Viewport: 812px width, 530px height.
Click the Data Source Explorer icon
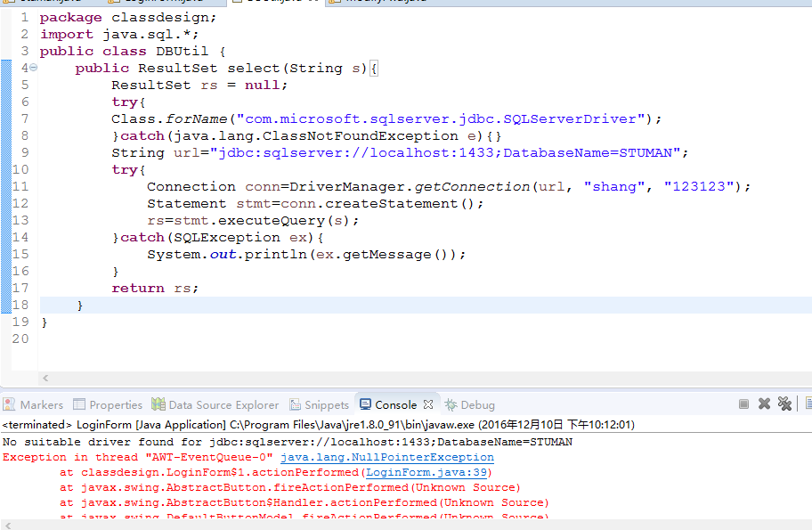[x=158, y=404]
